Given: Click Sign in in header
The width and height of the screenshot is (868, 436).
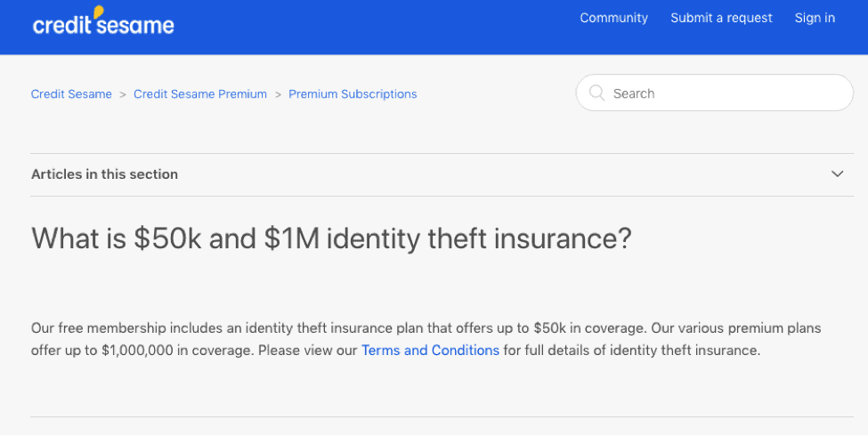Looking at the screenshot, I should click(815, 19).
